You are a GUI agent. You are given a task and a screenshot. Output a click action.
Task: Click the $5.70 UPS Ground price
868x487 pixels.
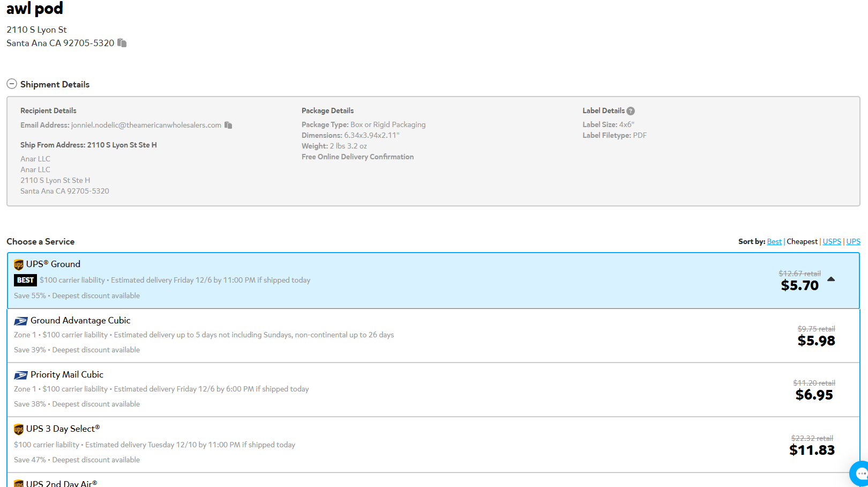pos(799,286)
